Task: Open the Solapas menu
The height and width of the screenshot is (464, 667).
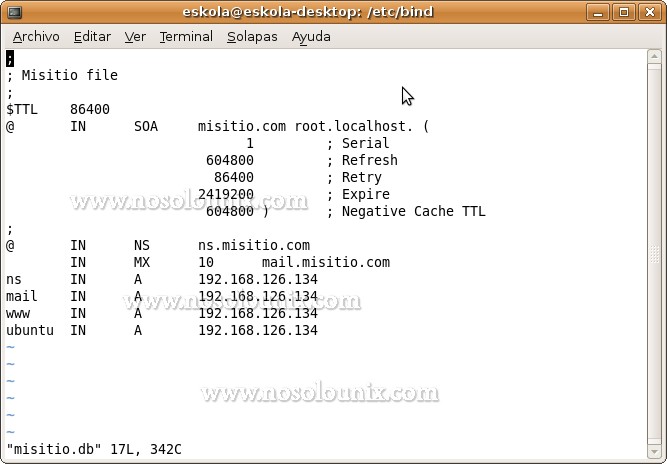Action: 252,37
